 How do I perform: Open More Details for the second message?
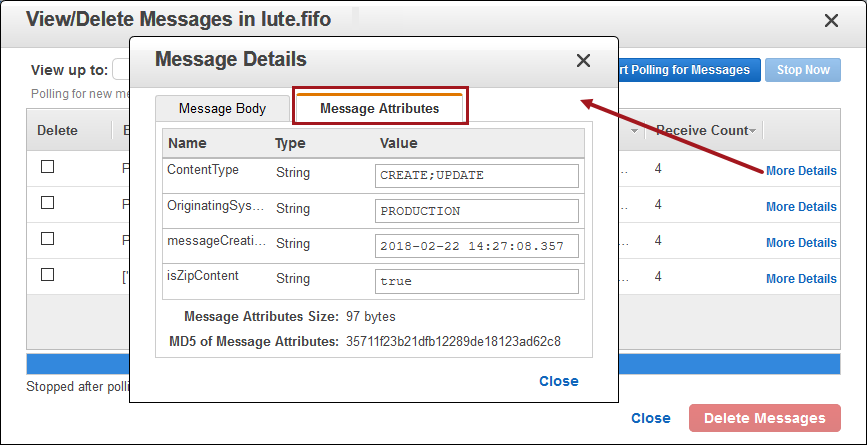[x=801, y=207]
